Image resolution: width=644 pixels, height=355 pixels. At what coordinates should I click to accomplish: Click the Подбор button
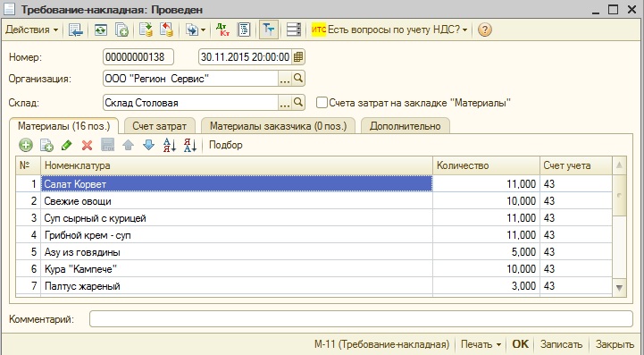pos(225,145)
